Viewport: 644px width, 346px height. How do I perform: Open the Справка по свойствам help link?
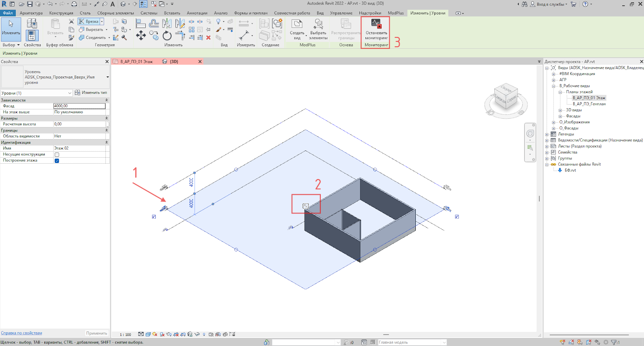tap(21, 333)
